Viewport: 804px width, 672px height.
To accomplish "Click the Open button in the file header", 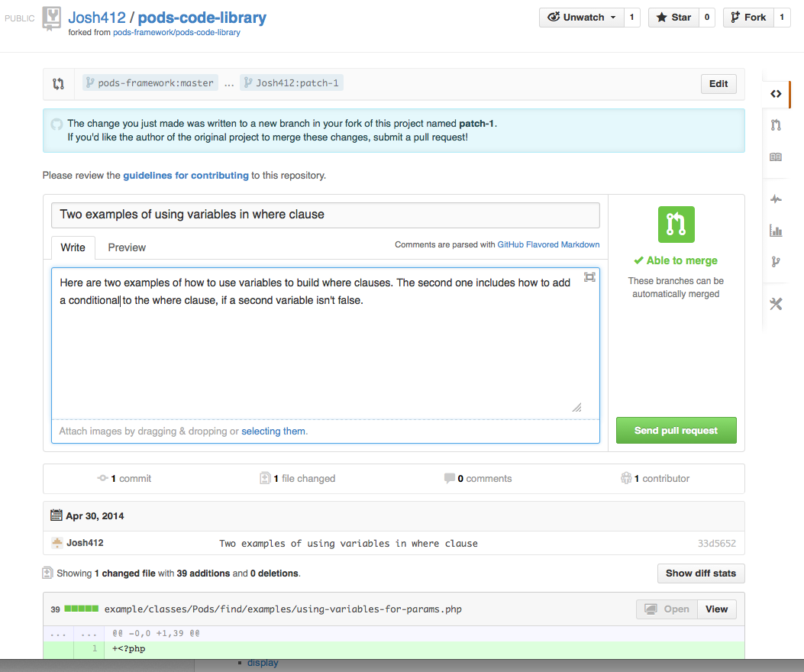I will click(x=667, y=609).
